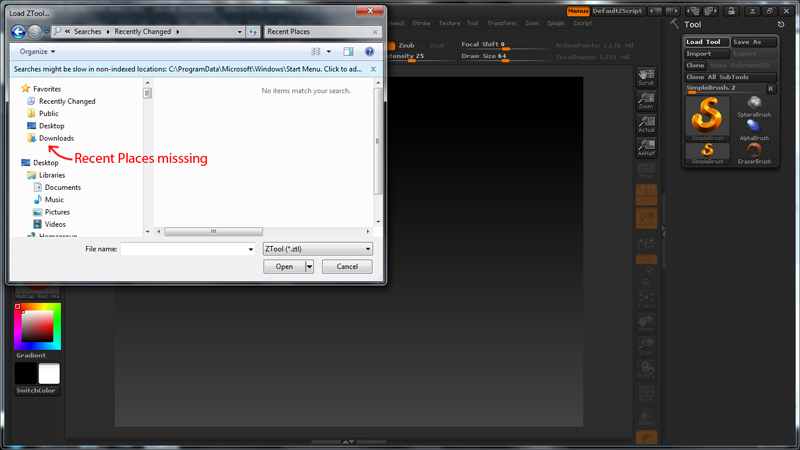Pick a color in the color picker square
This screenshot has height=450, width=800.
[x=37, y=327]
